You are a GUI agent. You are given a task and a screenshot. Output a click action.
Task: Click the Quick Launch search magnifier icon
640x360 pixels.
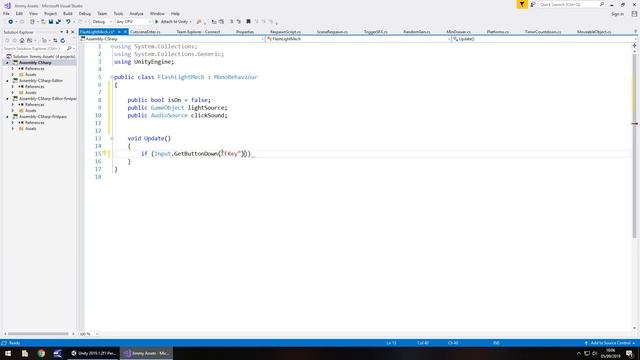tap(602, 4)
